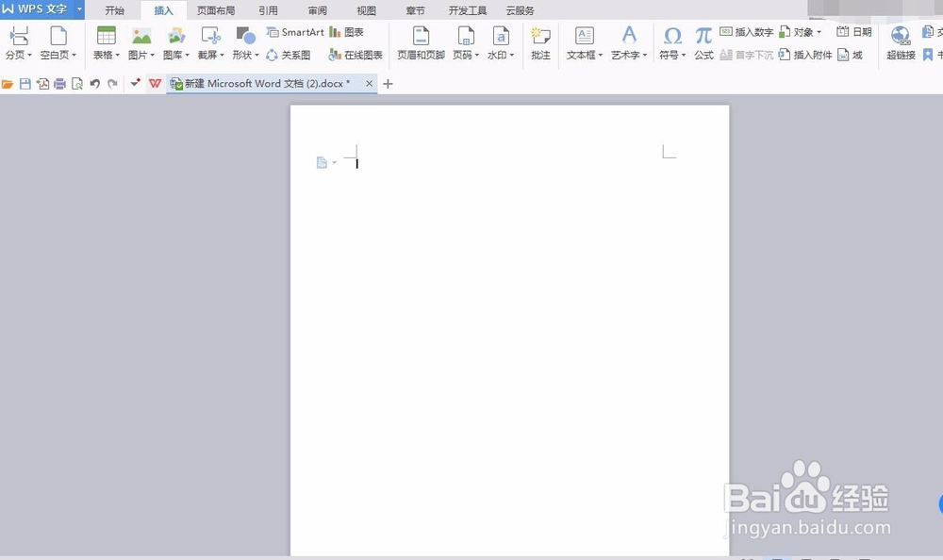This screenshot has width=943, height=560.
Task: Open the 审阅 review tab
Action: point(318,10)
